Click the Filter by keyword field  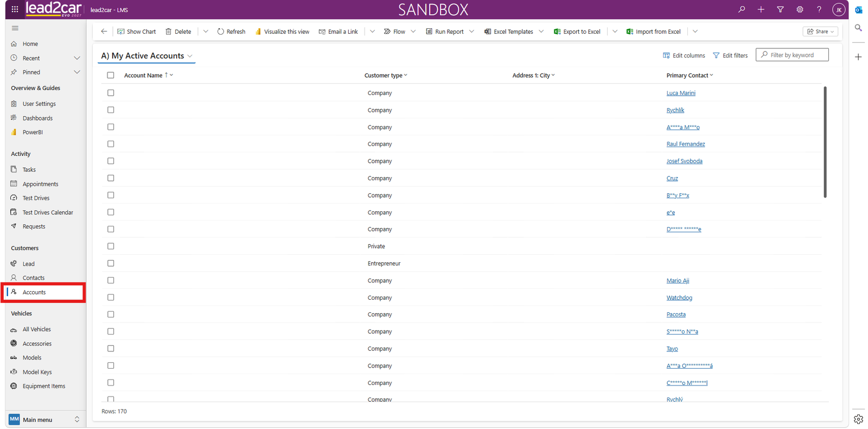[792, 55]
